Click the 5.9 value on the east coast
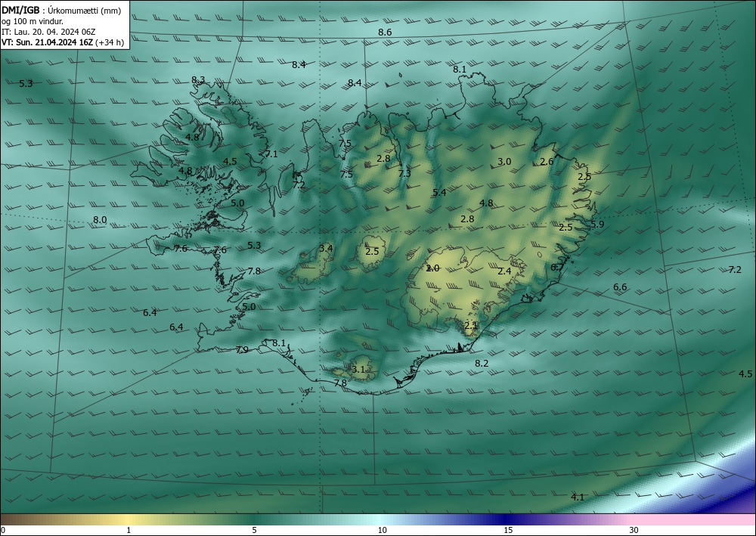The height and width of the screenshot is (536, 756). pos(597,224)
